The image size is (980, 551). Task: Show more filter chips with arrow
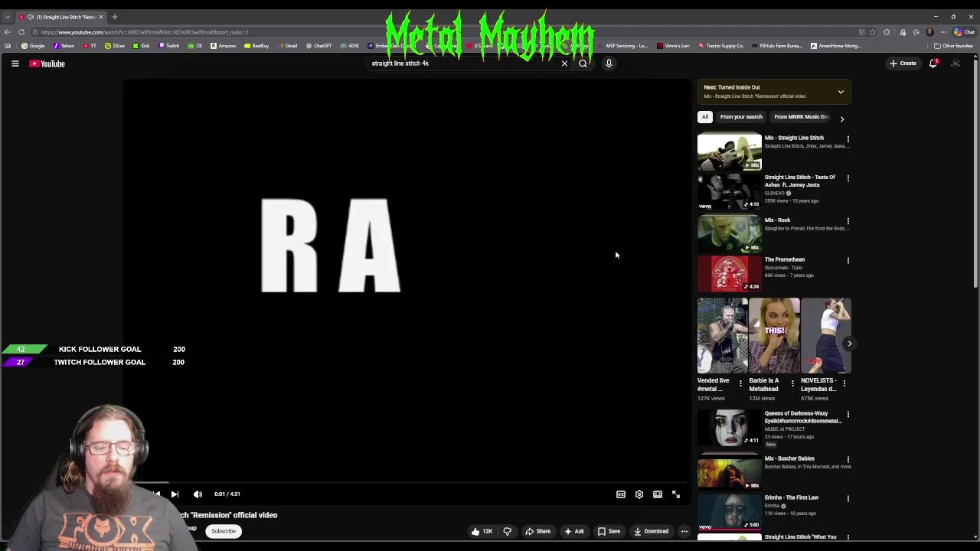point(841,119)
